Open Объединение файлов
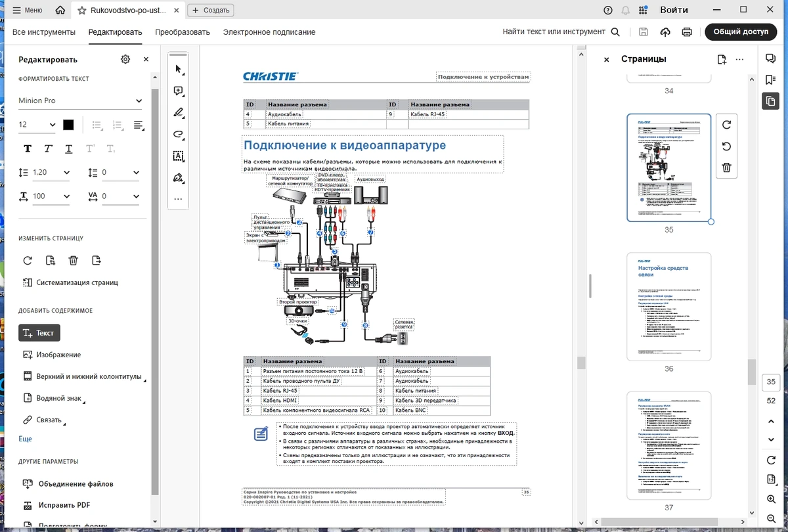Image resolution: width=788 pixels, height=532 pixels. (x=68, y=484)
